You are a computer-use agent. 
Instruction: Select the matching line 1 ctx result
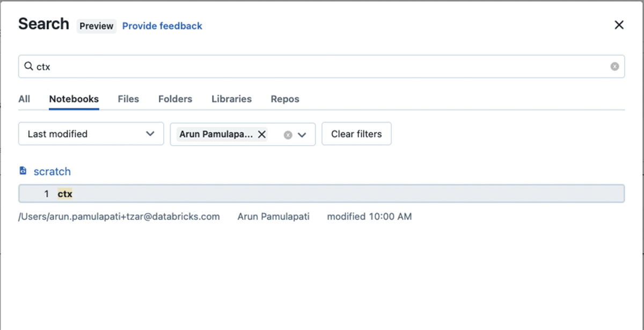click(321, 193)
